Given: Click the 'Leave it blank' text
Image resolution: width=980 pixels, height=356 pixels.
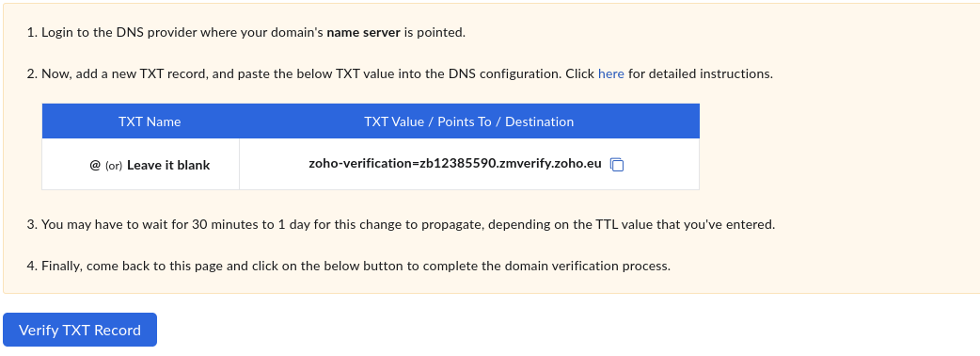Looking at the screenshot, I should coord(168,165).
